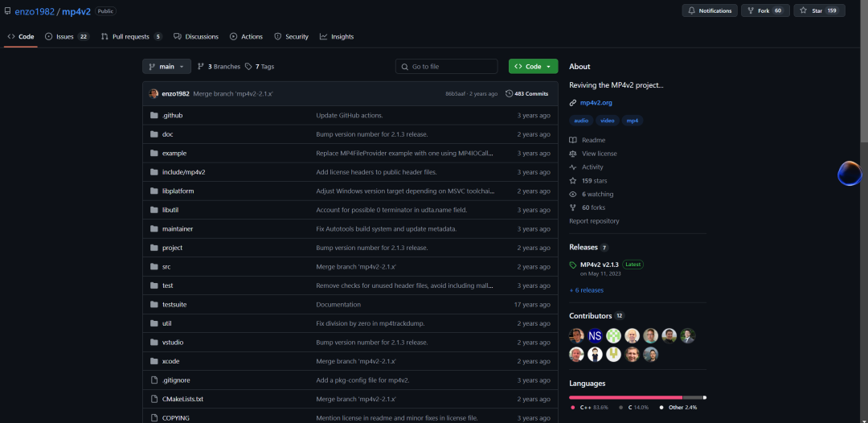Click the audio topic tag
The height and width of the screenshot is (423, 868).
pos(581,121)
